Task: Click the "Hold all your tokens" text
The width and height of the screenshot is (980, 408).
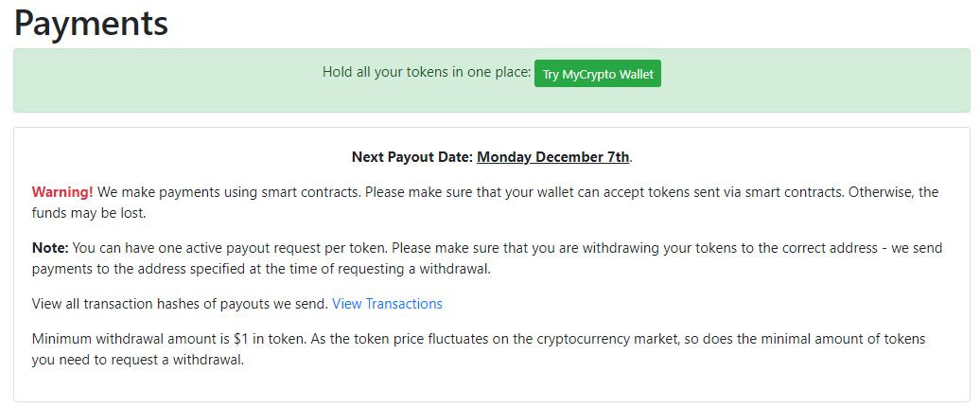Action: click(x=427, y=72)
